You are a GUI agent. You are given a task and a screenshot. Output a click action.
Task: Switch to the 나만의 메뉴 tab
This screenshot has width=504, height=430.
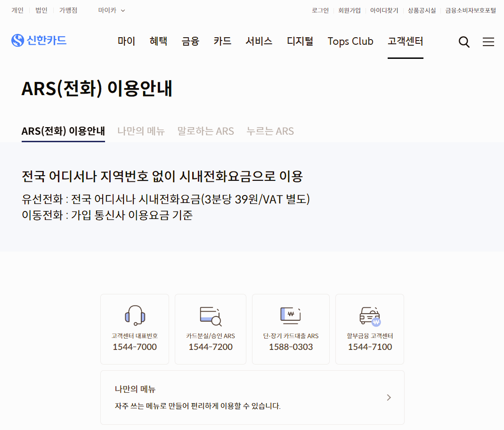point(141,131)
